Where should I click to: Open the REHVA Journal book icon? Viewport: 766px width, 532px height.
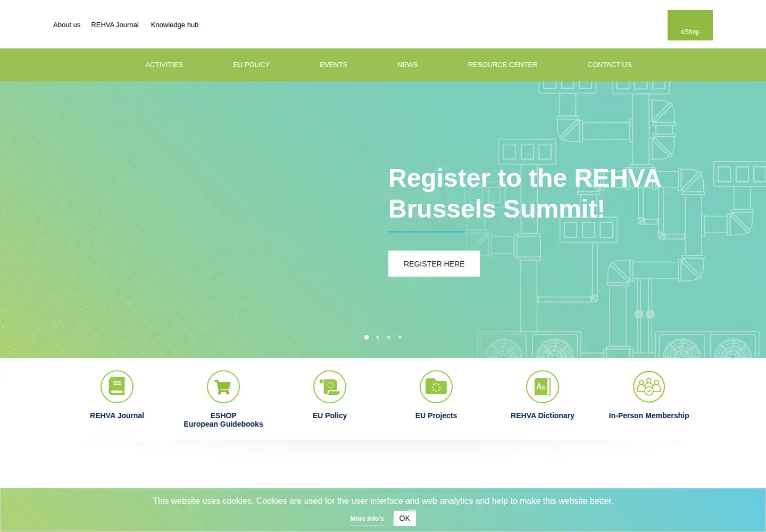(117, 387)
